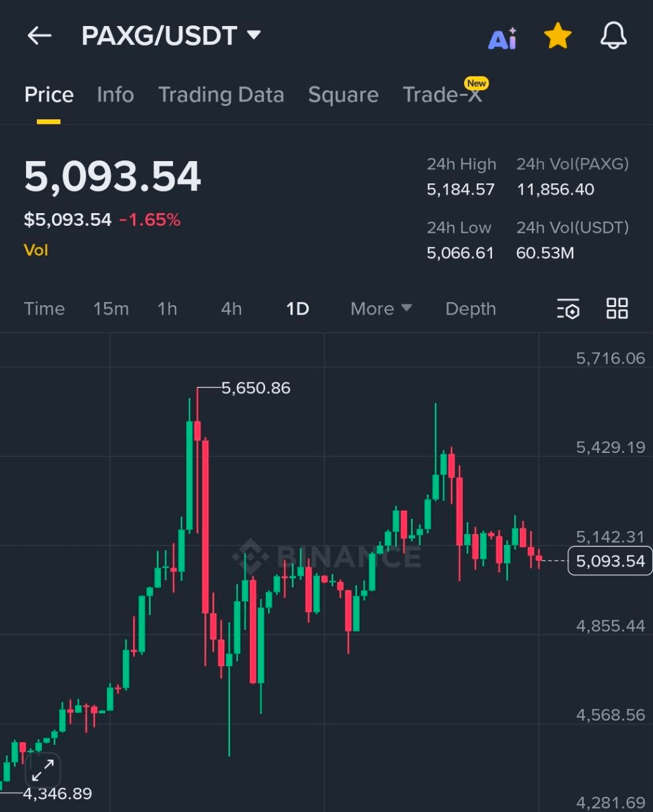Open chart indicator settings icon

coord(568,309)
